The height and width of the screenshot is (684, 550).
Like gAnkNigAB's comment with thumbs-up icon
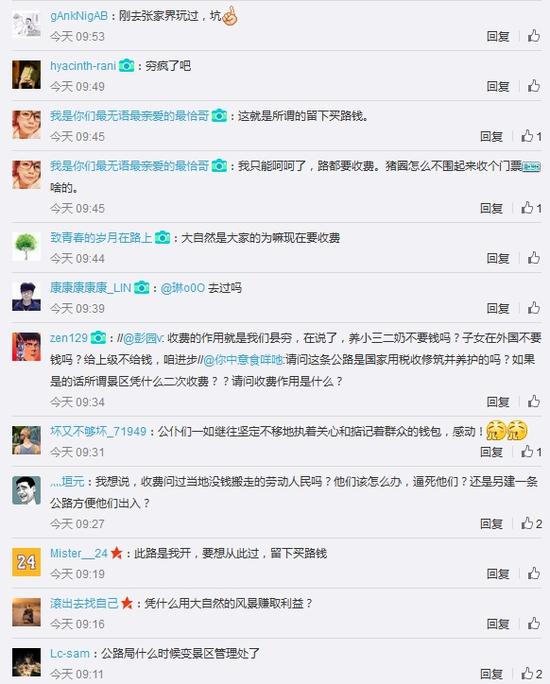pyautogui.click(x=534, y=36)
